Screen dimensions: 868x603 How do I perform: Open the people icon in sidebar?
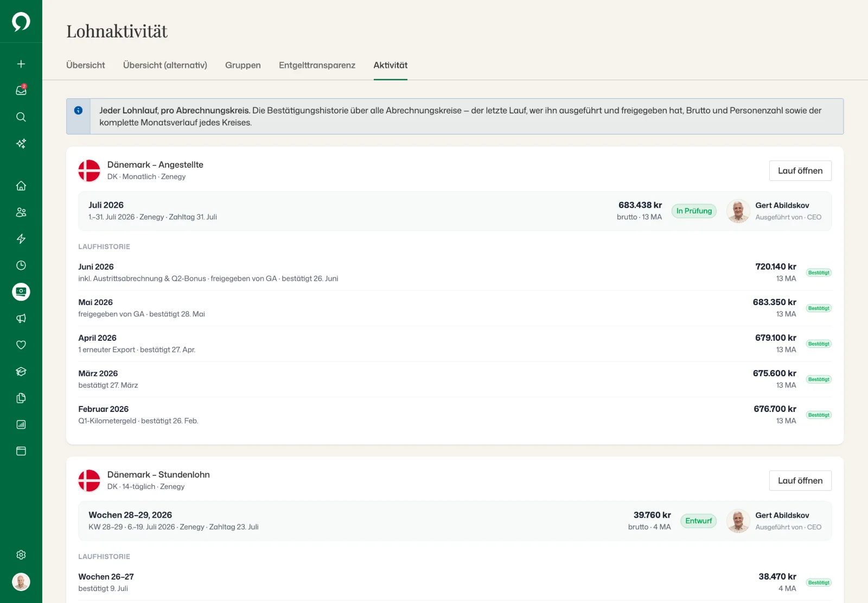click(21, 212)
